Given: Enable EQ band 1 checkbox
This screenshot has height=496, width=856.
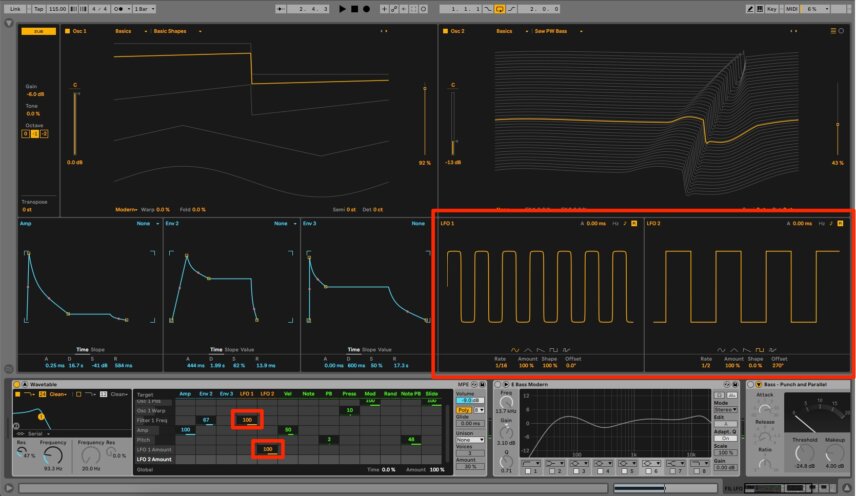Looking at the screenshot, I should pyautogui.click(x=528, y=471).
